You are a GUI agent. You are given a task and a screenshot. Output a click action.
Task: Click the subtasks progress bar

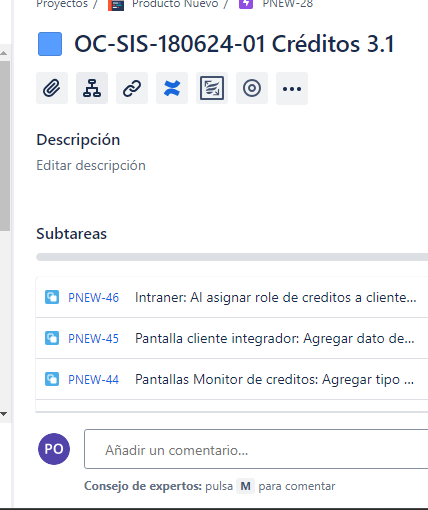click(x=232, y=257)
